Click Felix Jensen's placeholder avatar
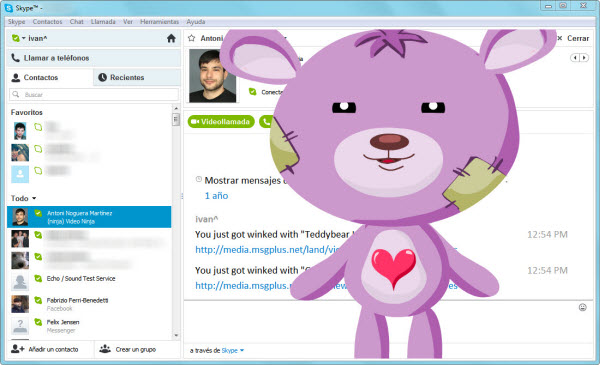 point(20,326)
